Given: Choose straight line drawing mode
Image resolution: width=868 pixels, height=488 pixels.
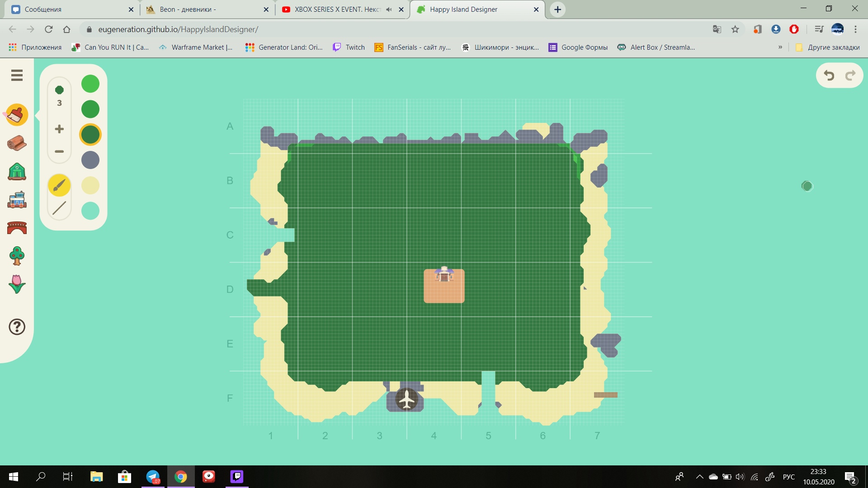Looking at the screenshot, I should (x=59, y=208).
